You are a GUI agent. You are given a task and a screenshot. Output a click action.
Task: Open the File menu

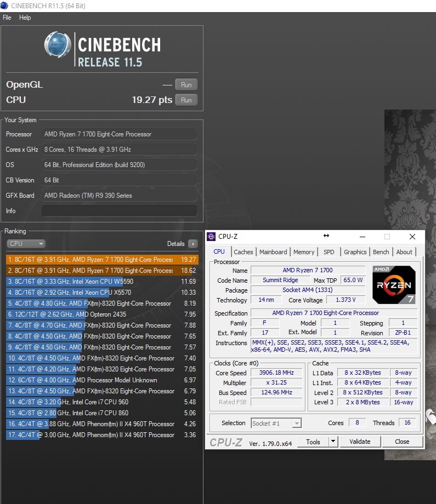point(7,18)
